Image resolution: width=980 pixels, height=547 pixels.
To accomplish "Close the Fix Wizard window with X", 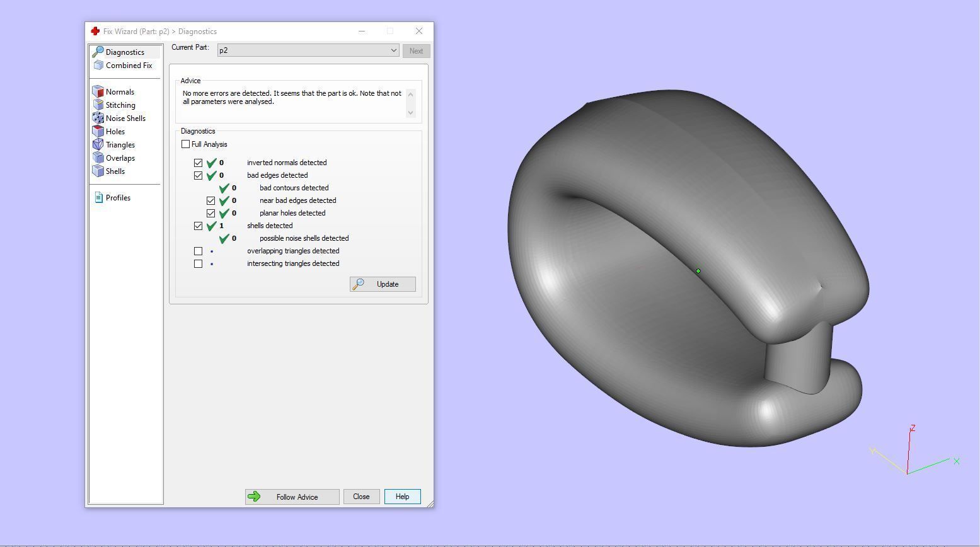I will pos(419,31).
